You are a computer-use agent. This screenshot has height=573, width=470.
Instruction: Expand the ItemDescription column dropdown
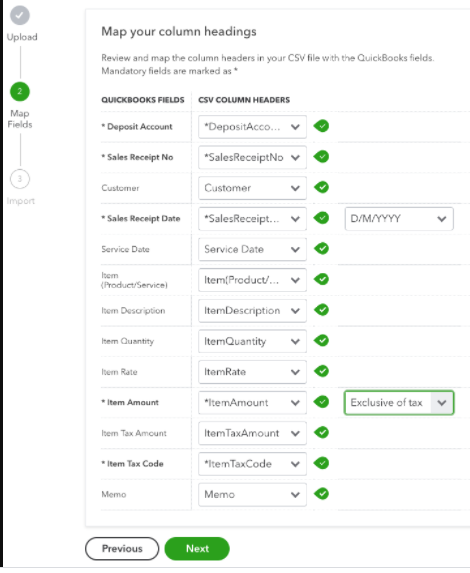(252, 311)
